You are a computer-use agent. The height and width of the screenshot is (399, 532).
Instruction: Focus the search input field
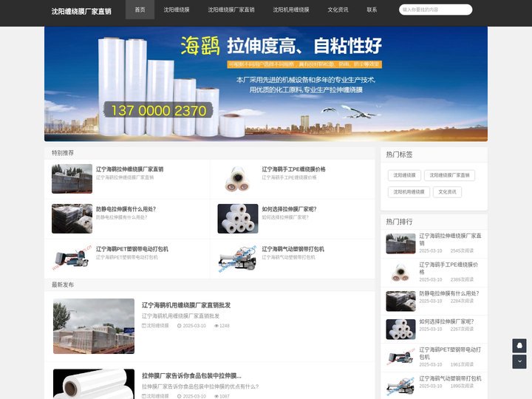pyautogui.click(x=435, y=10)
